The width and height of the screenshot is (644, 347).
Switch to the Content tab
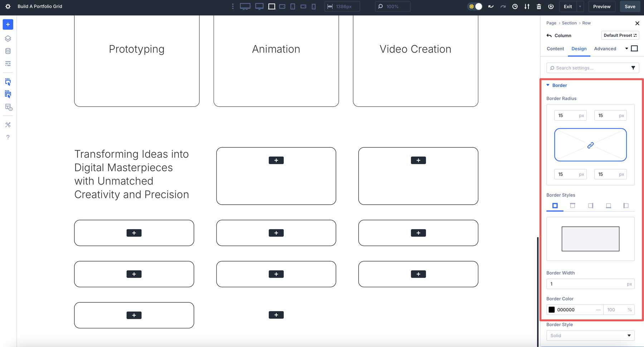click(555, 49)
